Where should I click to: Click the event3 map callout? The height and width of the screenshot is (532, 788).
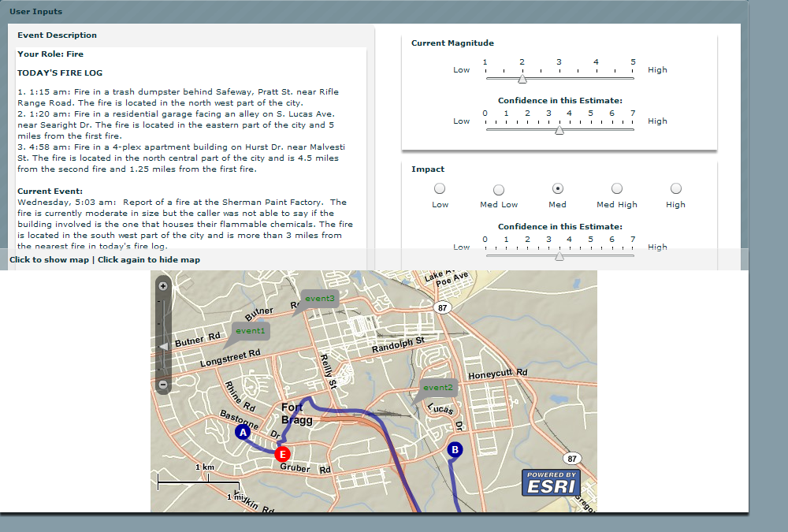tap(320, 298)
